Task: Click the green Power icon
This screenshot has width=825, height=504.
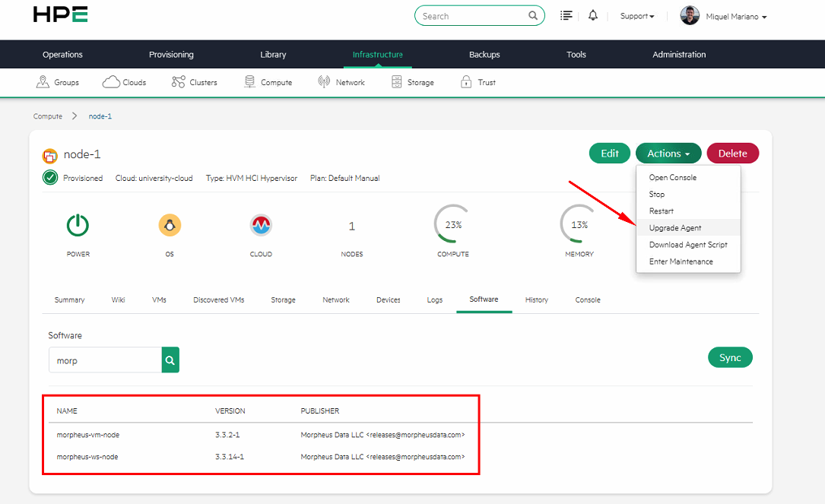Action: [78, 226]
